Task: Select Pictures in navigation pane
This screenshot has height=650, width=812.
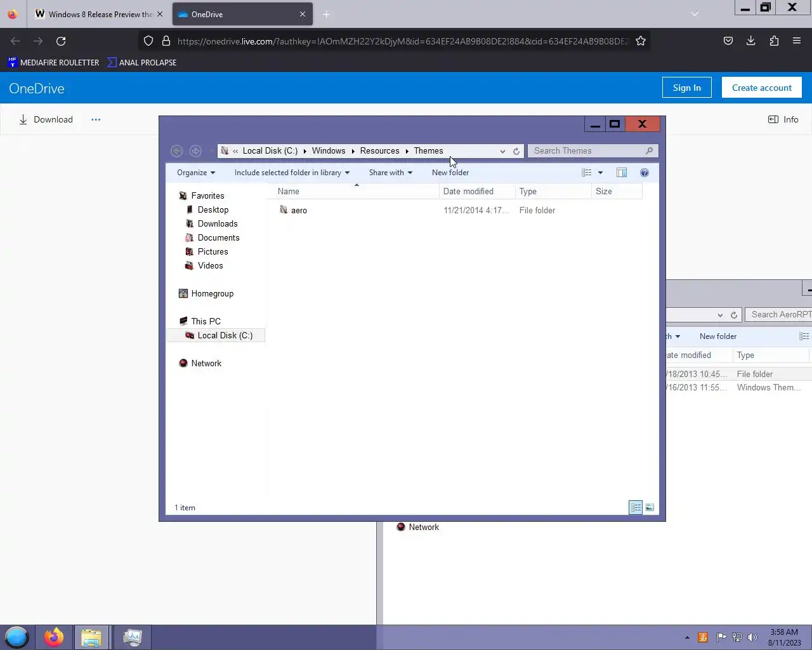Action: click(213, 251)
